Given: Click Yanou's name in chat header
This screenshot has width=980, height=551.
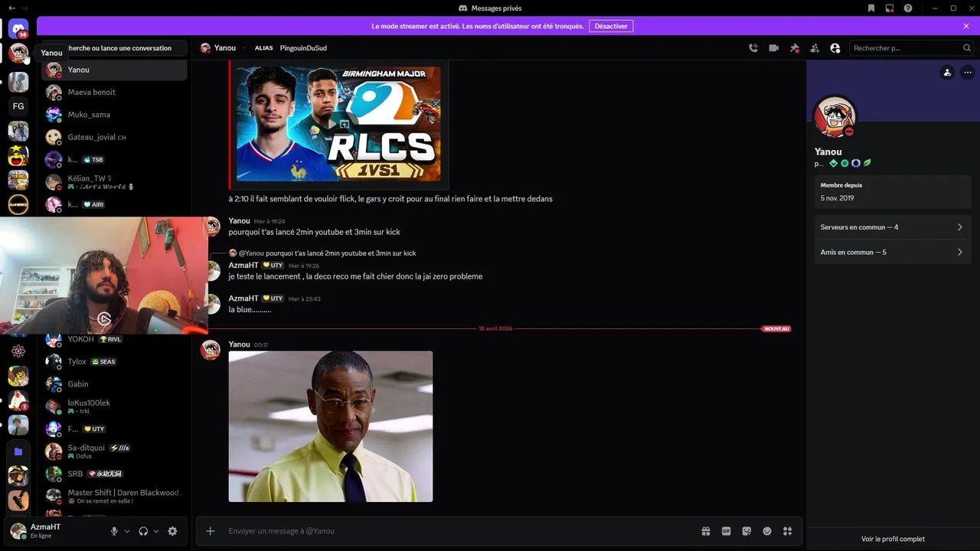Looking at the screenshot, I should [225, 48].
